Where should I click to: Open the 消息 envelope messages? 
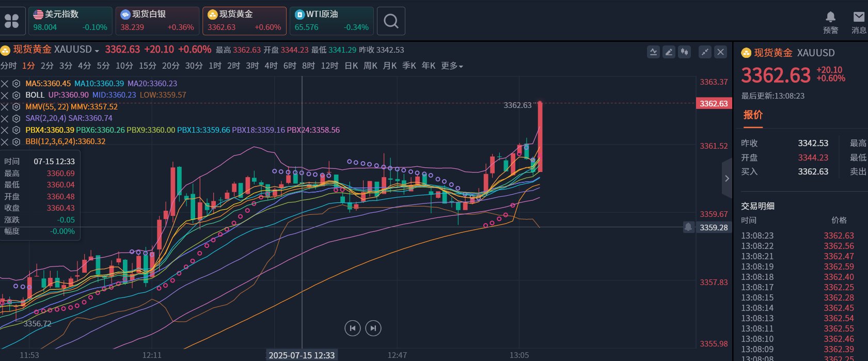click(858, 23)
